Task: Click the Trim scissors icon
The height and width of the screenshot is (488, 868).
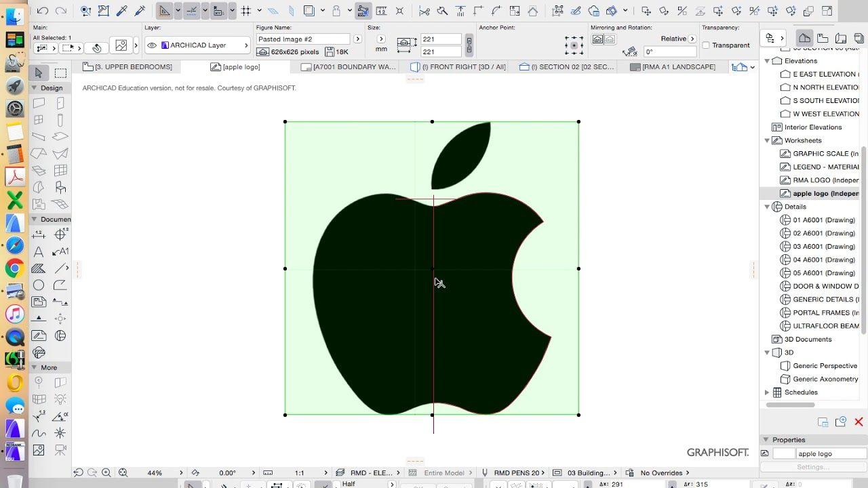Action: pos(425,10)
